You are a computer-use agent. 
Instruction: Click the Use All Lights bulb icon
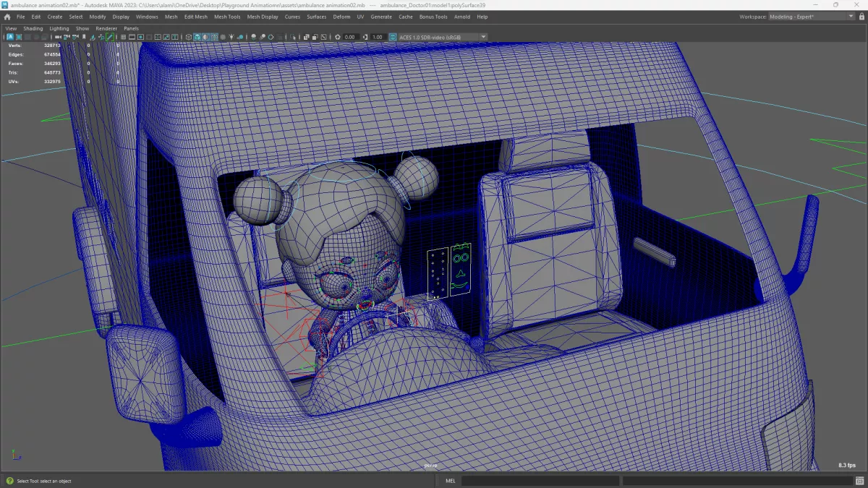(x=231, y=37)
